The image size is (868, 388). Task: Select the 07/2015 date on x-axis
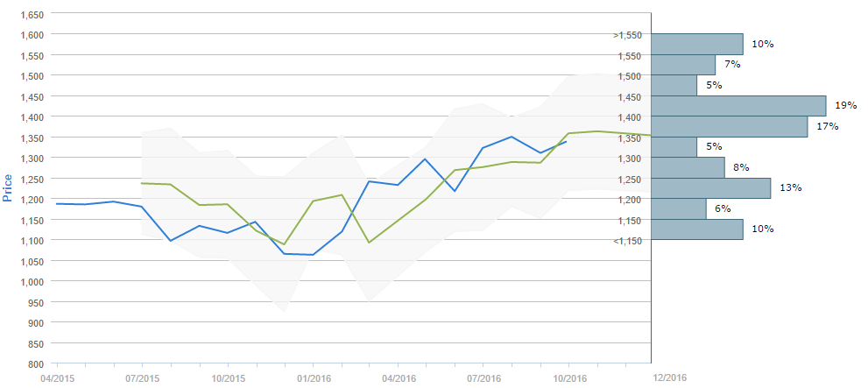(142, 378)
